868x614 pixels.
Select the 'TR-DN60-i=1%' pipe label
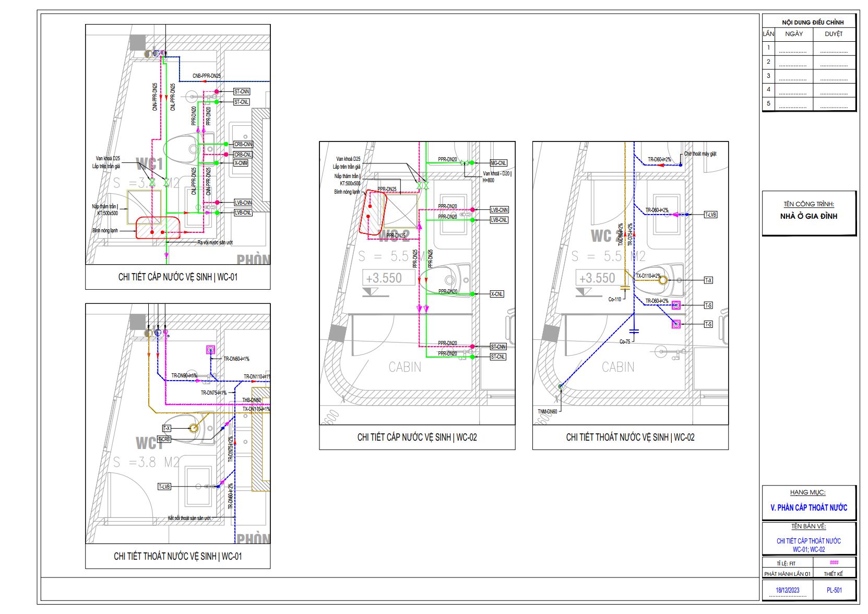coord(236,359)
